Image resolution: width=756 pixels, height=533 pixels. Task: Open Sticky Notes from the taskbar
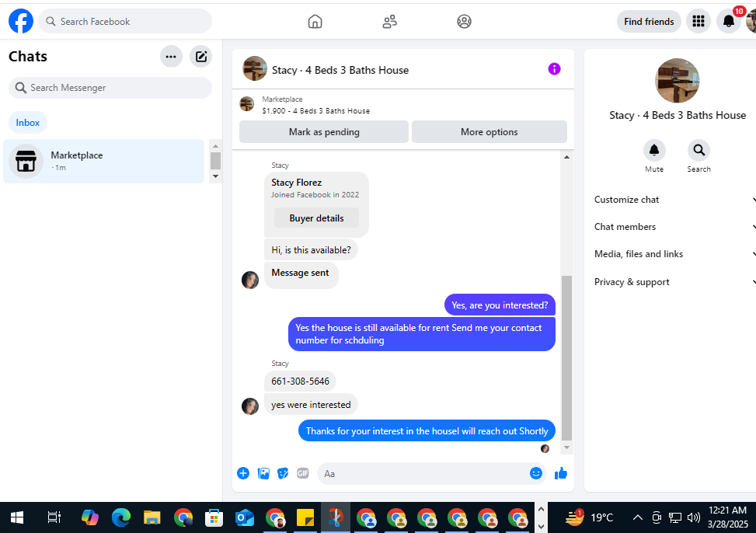[x=305, y=517]
